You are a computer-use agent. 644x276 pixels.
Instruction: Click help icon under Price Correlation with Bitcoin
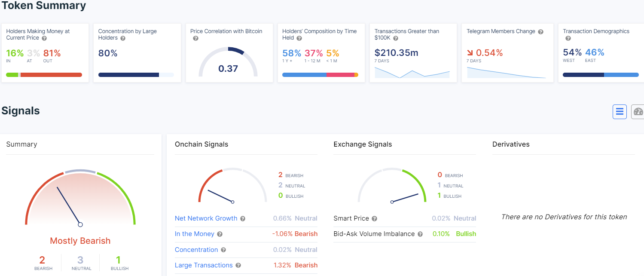click(x=195, y=38)
